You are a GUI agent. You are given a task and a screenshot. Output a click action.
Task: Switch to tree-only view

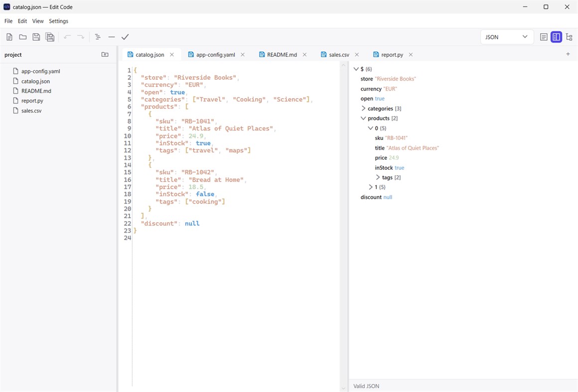pyautogui.click(x=569, y=37)
